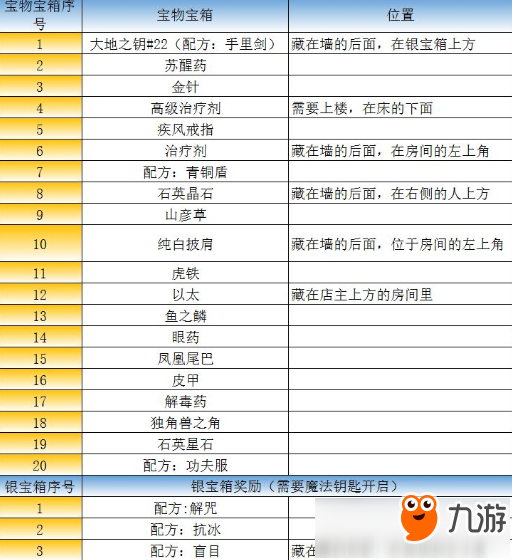Click the '疾风戒指' item cell
The width and height of the screenshot is (512, 560).
[x=185, y=130]
